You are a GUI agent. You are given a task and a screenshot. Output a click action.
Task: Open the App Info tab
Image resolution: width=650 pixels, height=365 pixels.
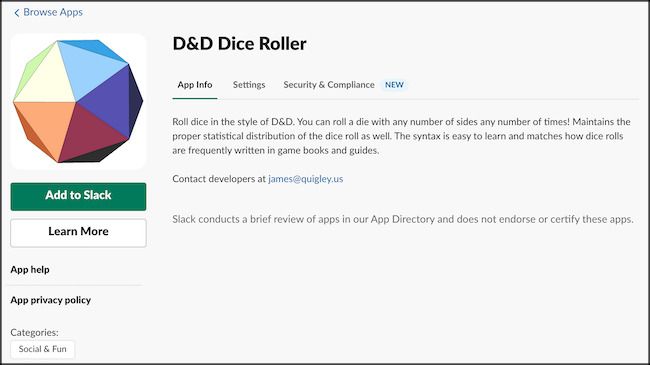pos(195,85)
